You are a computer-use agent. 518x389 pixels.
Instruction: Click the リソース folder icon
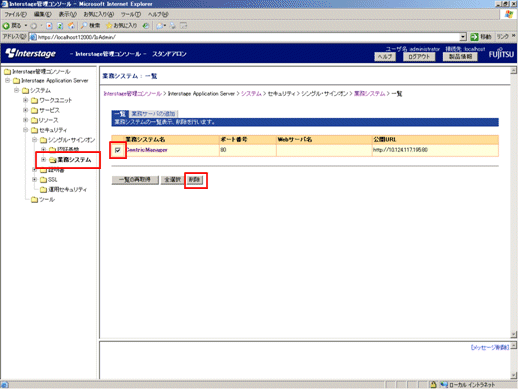(34, 120)
